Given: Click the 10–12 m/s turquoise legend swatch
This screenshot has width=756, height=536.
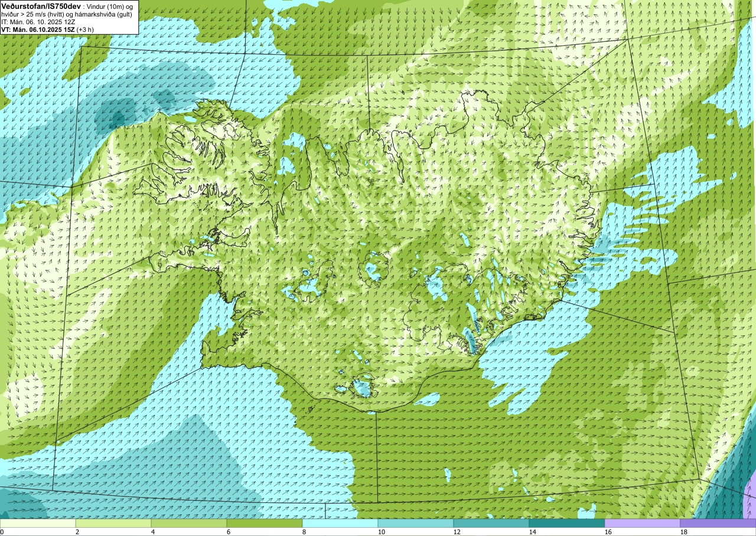Looking at the screenshot, I should (x=416, y=523).
